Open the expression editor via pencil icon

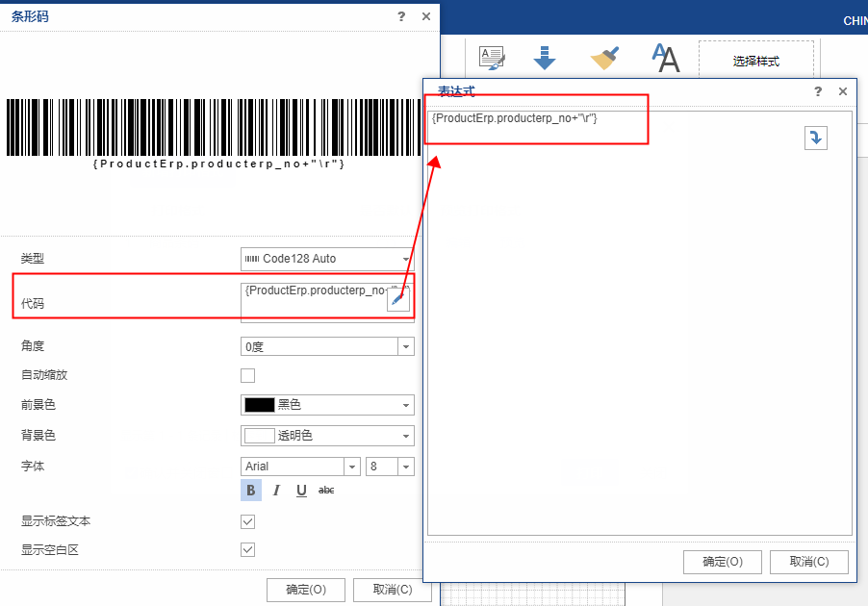pos(398,300)
